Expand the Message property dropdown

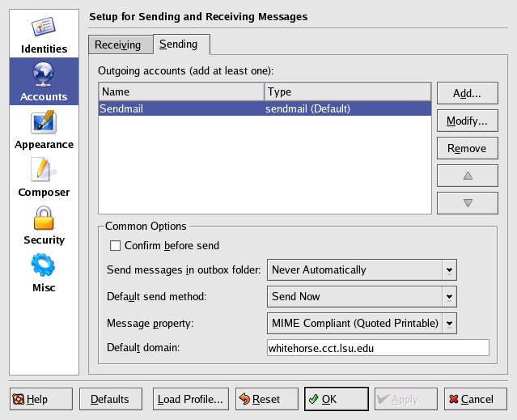tap(449, 323)
